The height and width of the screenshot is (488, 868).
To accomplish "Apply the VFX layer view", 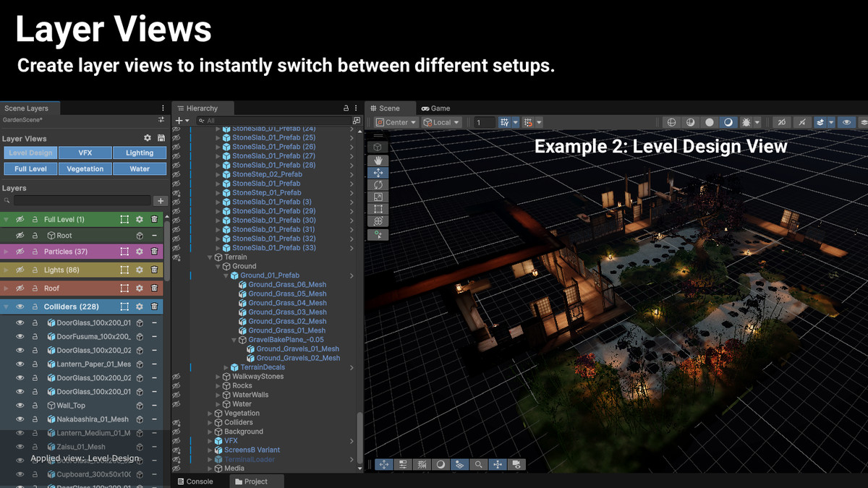I will pyautogui.click(x=85, y=153).
